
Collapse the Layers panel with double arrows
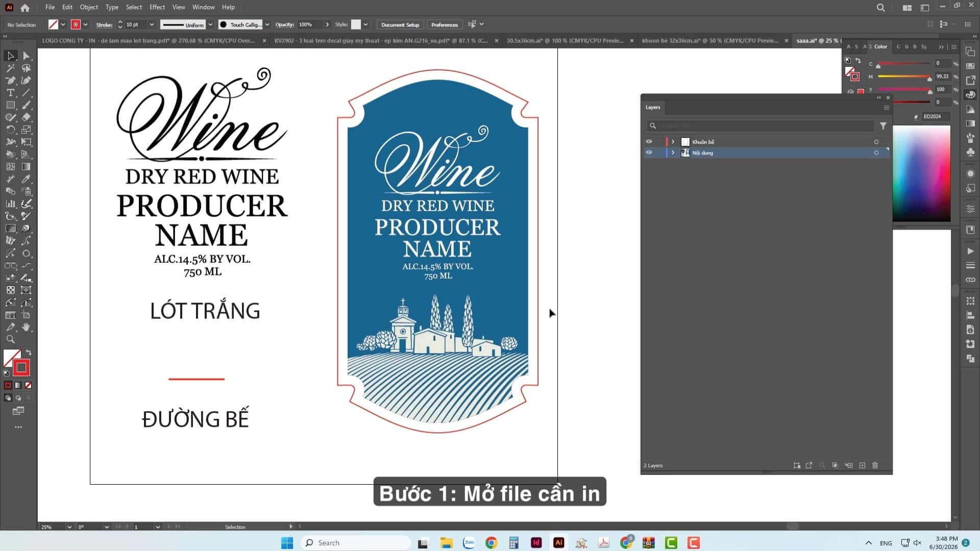tap(878, 97)
